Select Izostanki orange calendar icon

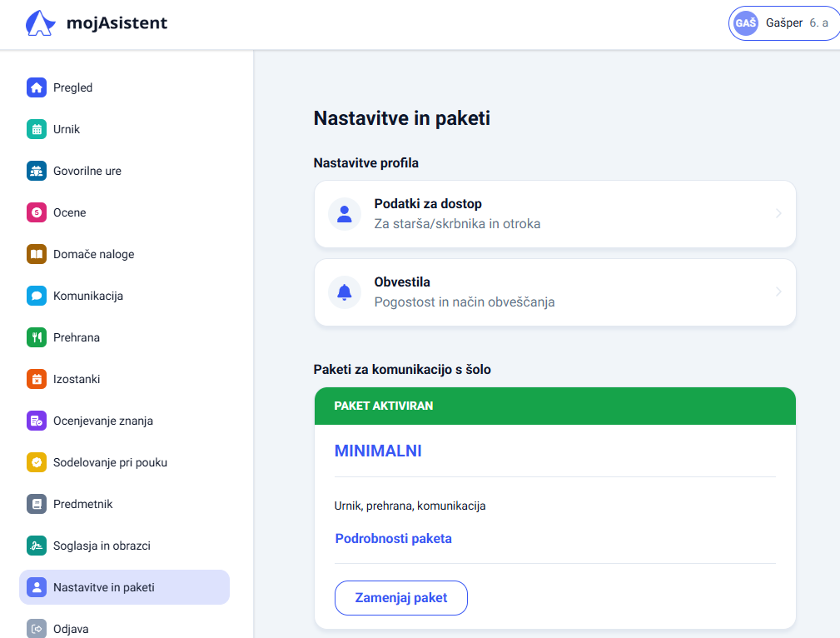tap(37, 379)
